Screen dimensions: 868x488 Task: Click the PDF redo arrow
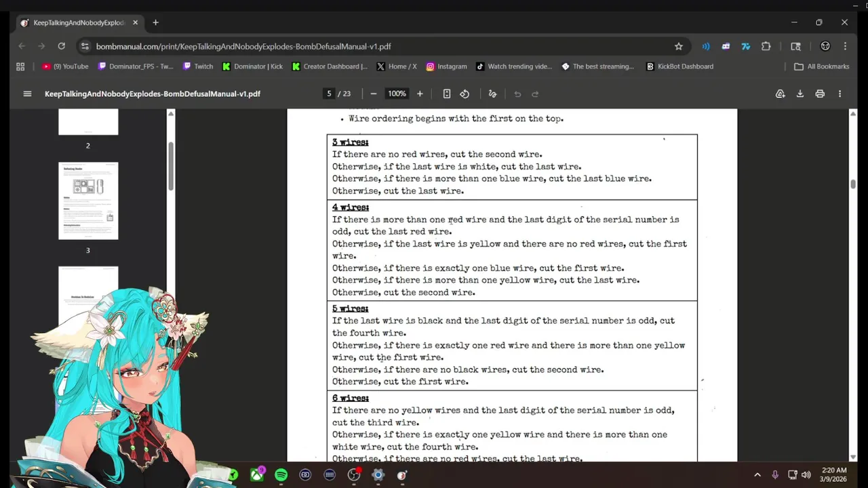coord(535,94)
